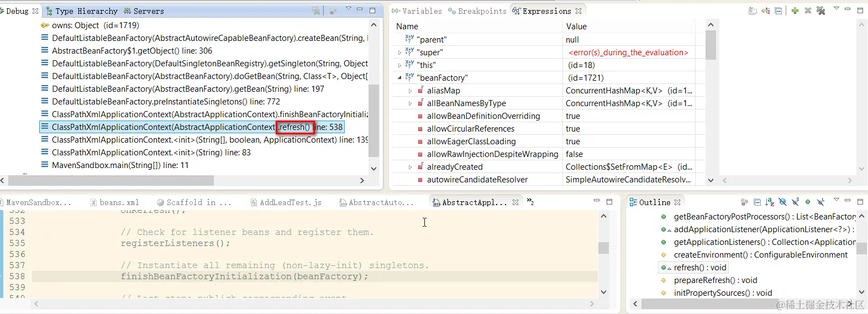This screenshot has width=868, height=314.
Task: Click code line finishBeanFactoryInitialization(beanFactory)
Action: coord(244,276)
